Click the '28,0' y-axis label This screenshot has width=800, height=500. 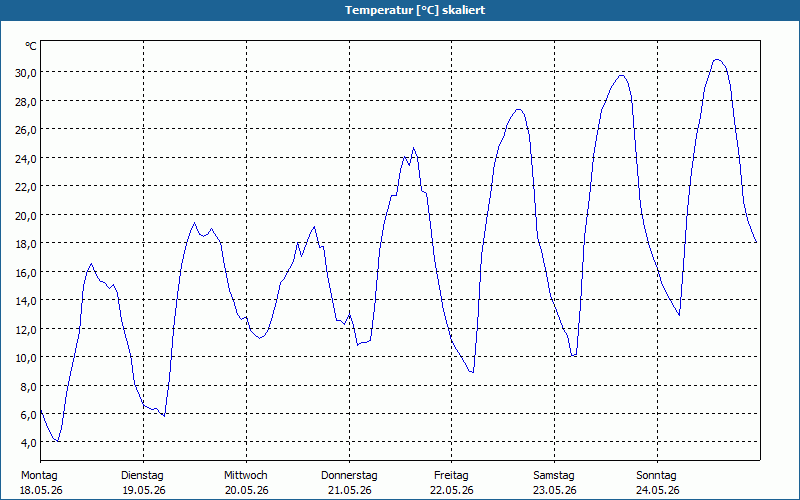coord(26,101)
